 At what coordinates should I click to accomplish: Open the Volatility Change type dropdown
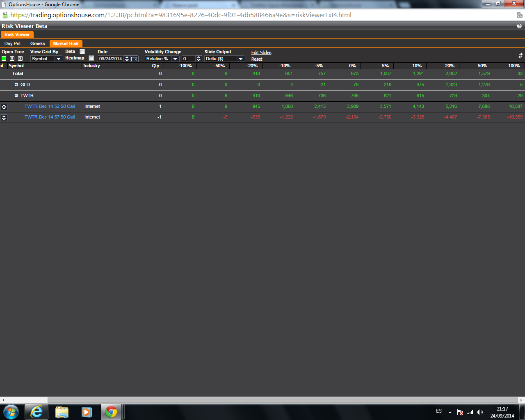pyautogui.click(x=175, y=59)
